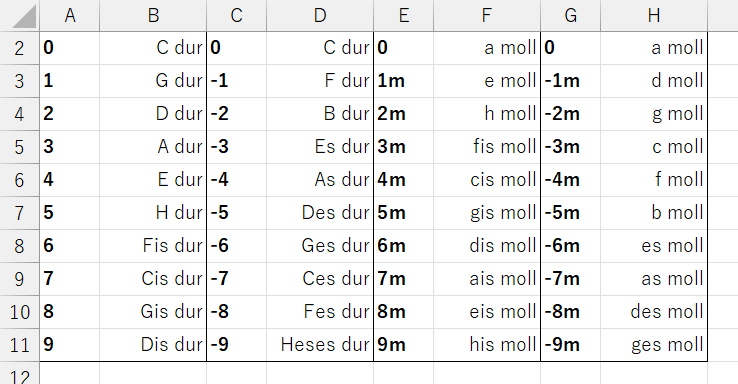Screen dimensions: 738x384
Task: Select row 11 header
Action: point(20,345)
